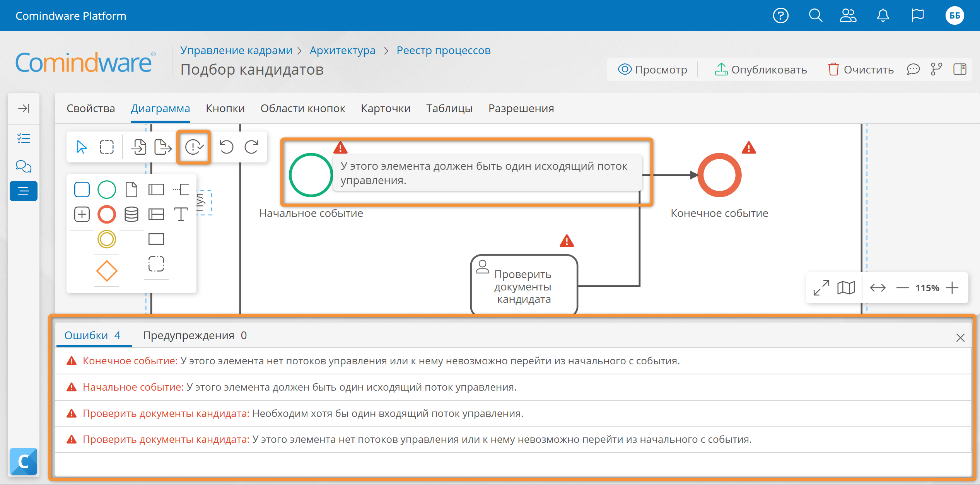The image size is (980, 485).
Task: Open the ББ user avatar menu
Action: coord(954,16)
